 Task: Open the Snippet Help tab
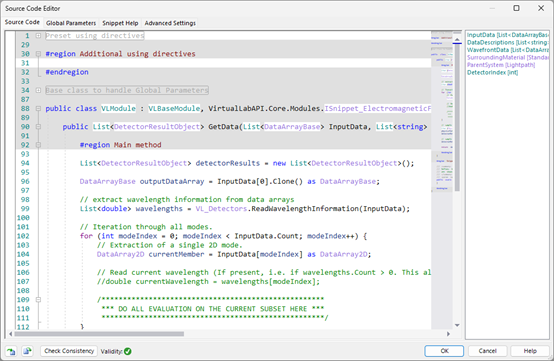[120, 23]
